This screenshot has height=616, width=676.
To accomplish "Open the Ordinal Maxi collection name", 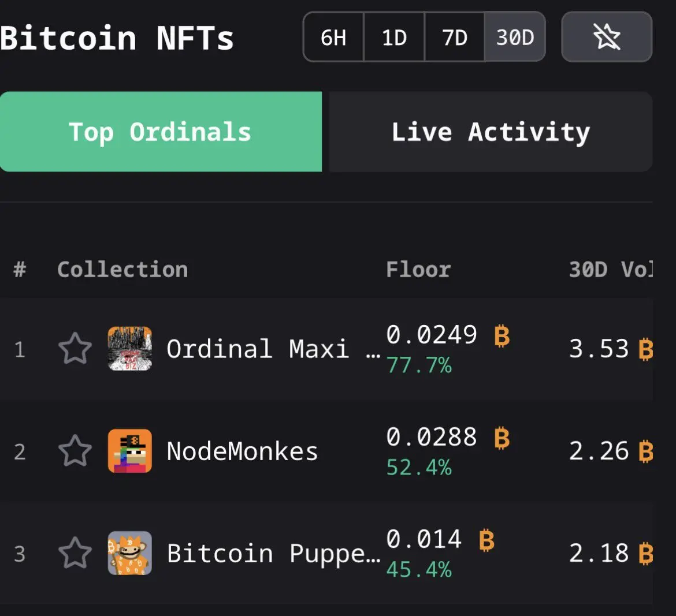I will pos(258,349).
